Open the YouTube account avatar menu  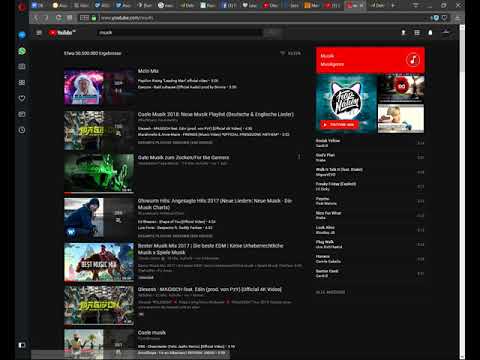446,32
